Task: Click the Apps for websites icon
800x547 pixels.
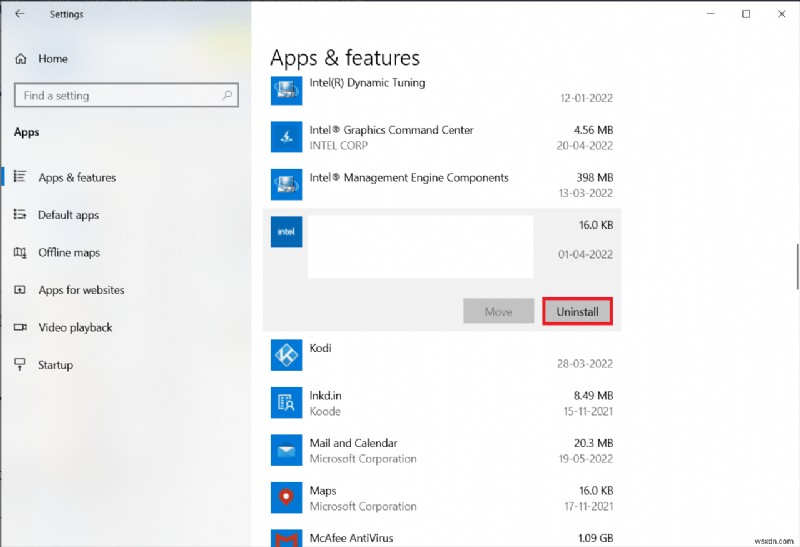Action: pos(20,289)
